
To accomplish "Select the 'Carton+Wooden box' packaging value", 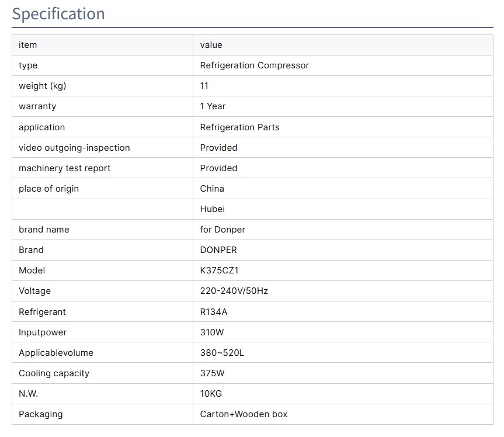I will tap(244, 414).
